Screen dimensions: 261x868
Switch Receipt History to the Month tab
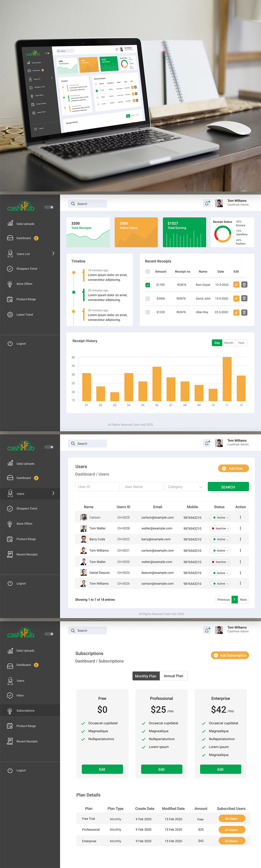229,343
